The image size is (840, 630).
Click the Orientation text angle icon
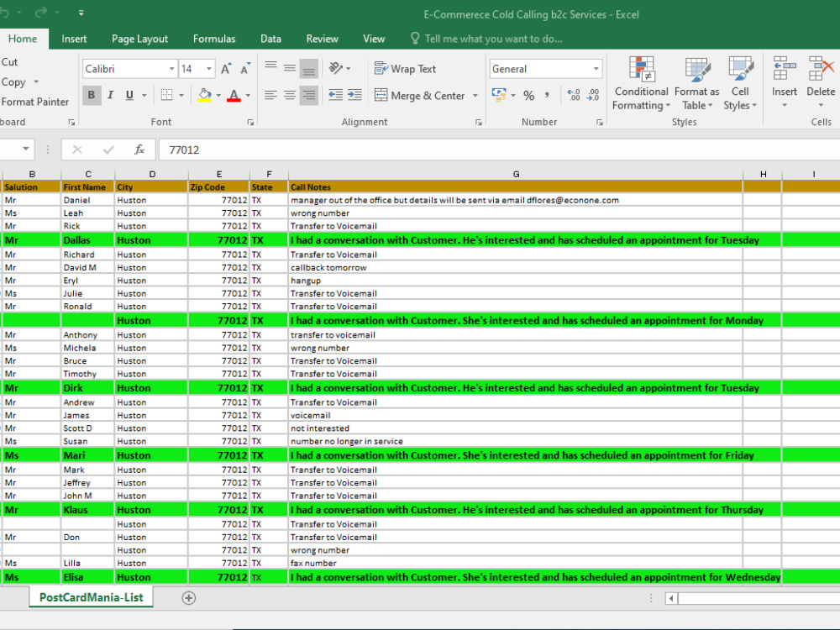[336, 68]
